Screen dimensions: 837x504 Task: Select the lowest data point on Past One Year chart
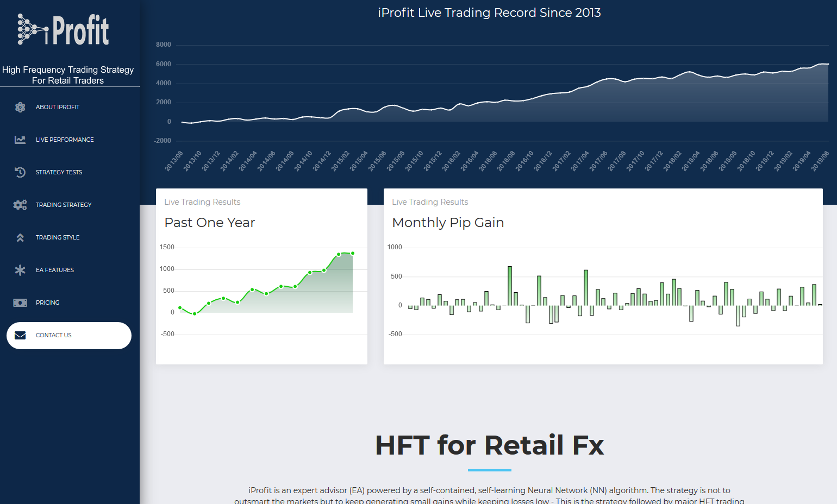pos(195,314)
